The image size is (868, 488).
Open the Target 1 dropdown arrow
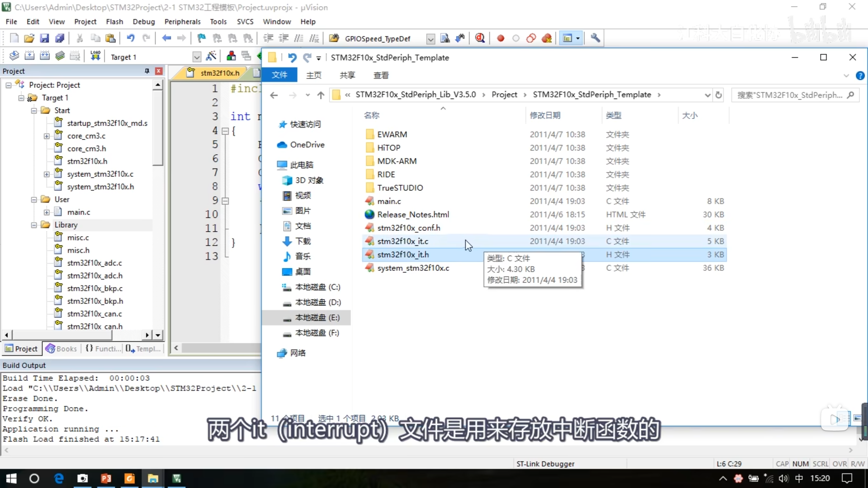197,57
